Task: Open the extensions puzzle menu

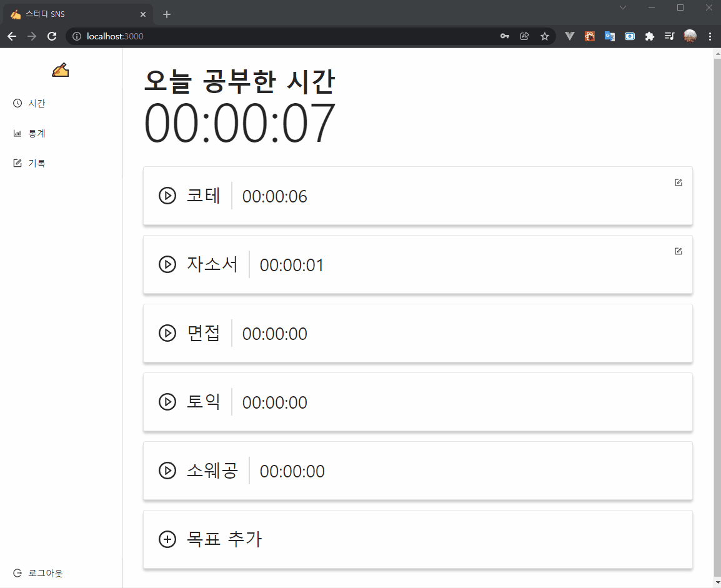Action: [650, 36]
